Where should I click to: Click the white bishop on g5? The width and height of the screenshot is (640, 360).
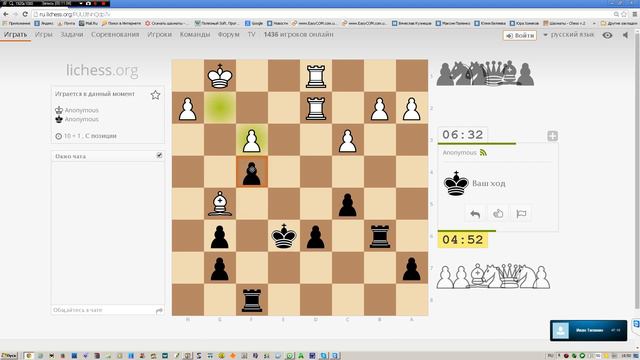coord(220,204)
